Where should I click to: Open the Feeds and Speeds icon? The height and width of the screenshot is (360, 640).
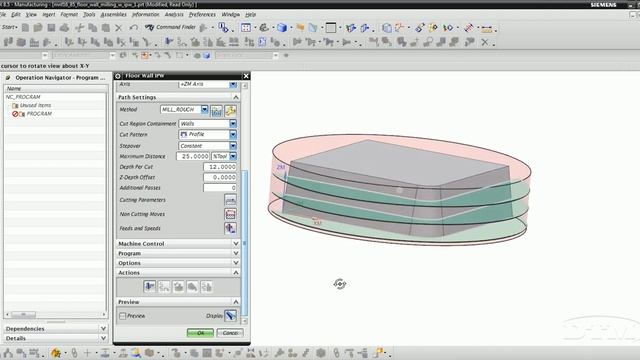click(x=231, y=228)
